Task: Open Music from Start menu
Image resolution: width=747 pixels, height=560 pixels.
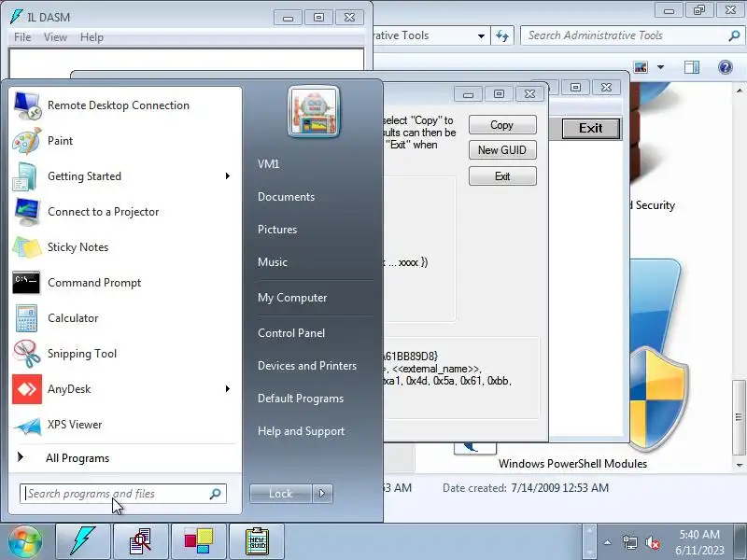Action: [x=273, y=262]
